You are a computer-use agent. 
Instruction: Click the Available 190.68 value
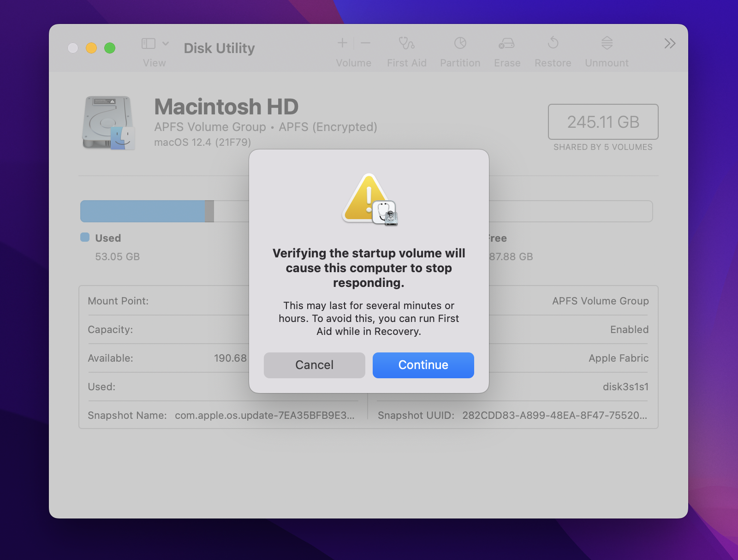[231, 358]
